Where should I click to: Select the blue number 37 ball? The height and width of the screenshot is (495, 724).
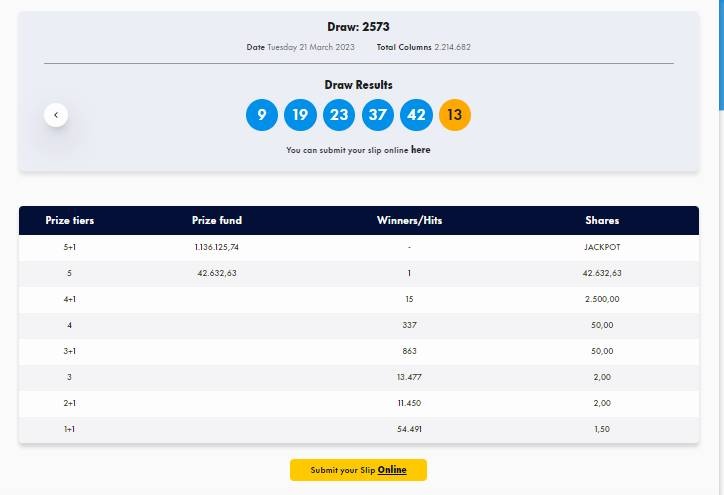point(377,115)
